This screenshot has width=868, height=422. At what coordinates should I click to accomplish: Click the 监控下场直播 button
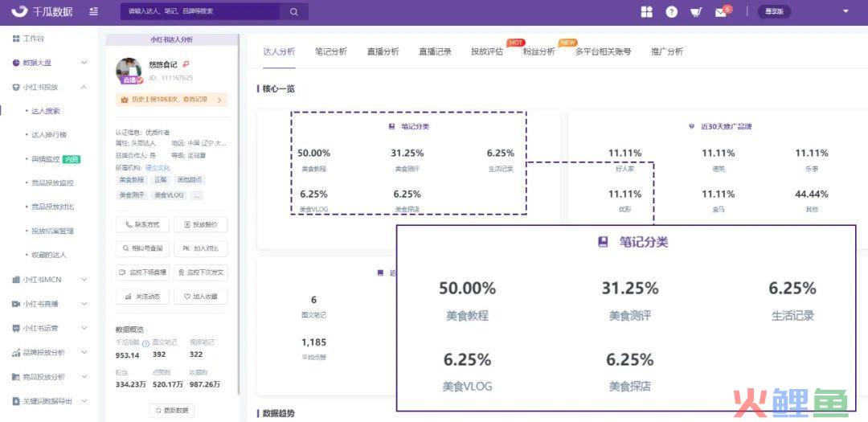tap(143, 272)
